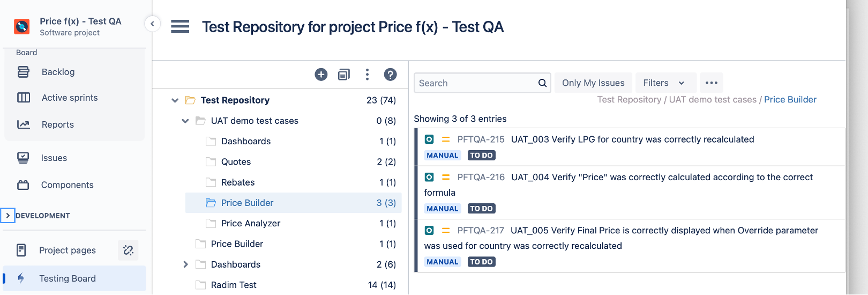
Task: Collapse the left sidebar with arrow button
Action: [x=152, y=24]
